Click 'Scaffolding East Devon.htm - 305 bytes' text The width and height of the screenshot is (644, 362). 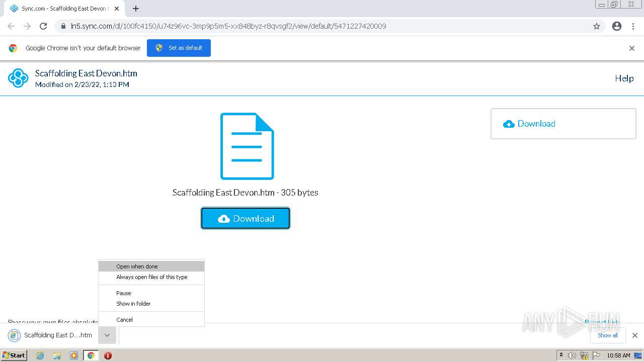click(245, 193)
